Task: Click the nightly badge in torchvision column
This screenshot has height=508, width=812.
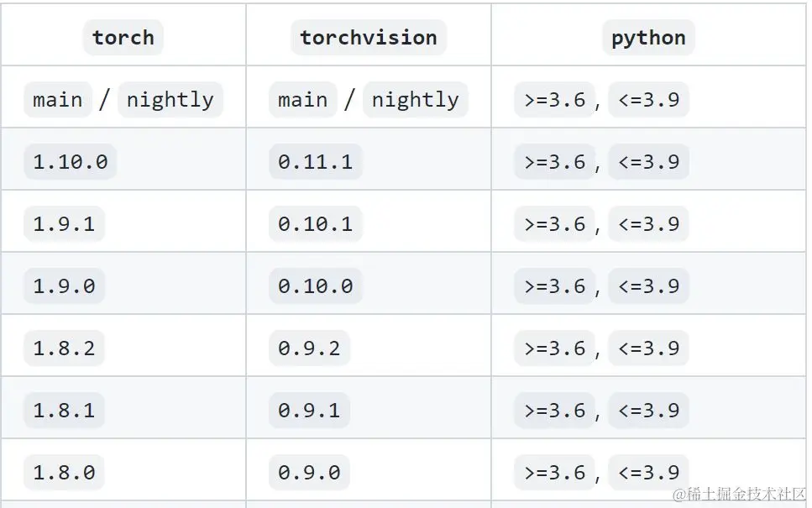Action: coord(416,99)
